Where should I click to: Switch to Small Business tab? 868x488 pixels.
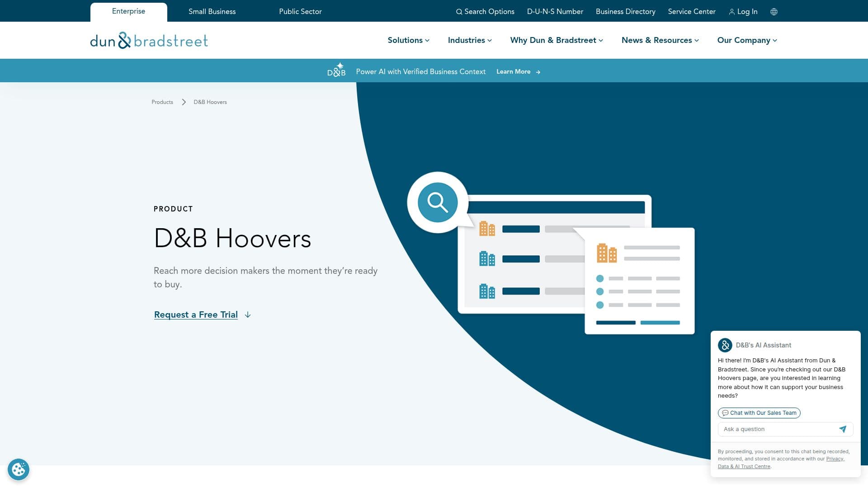point(212,12)
